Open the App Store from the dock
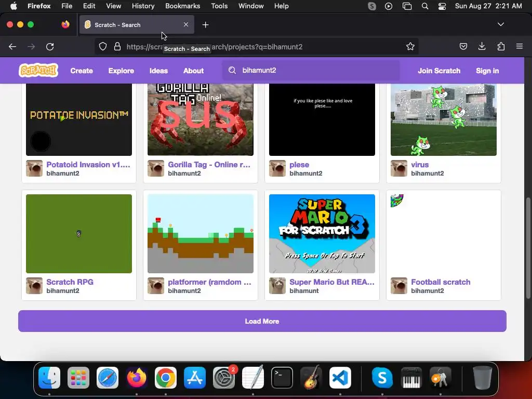 195,378
